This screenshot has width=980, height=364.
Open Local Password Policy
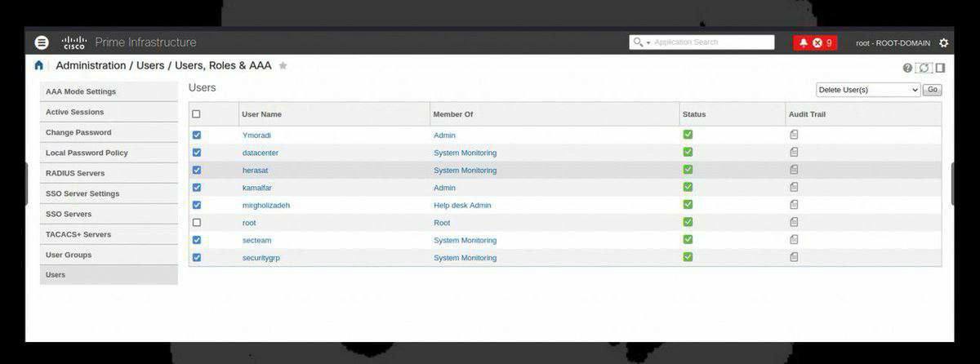[109, 153]
